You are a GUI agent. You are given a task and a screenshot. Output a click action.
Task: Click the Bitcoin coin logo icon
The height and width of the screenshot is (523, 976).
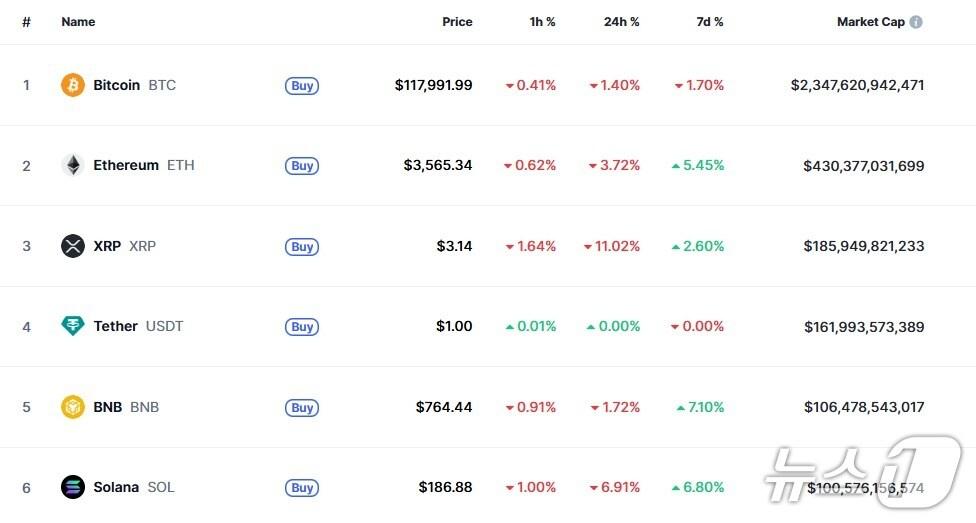tap(73, 85)
